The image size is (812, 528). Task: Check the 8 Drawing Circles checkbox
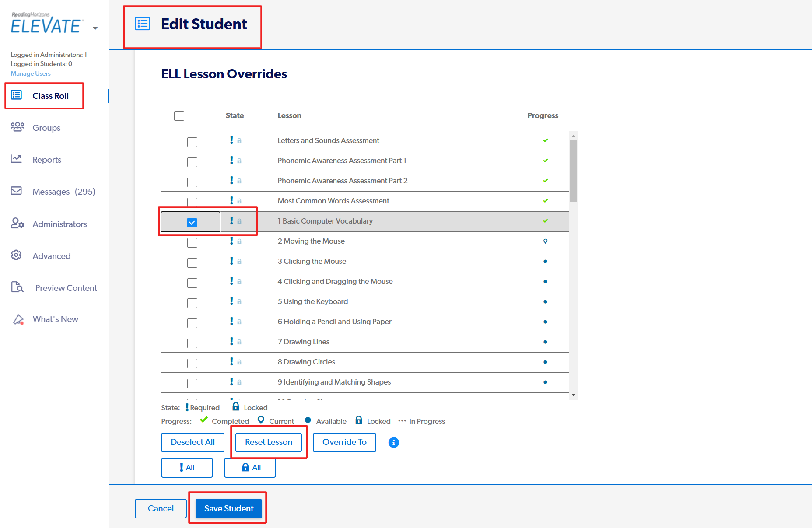pyautogui.click(x=192, y=364)
